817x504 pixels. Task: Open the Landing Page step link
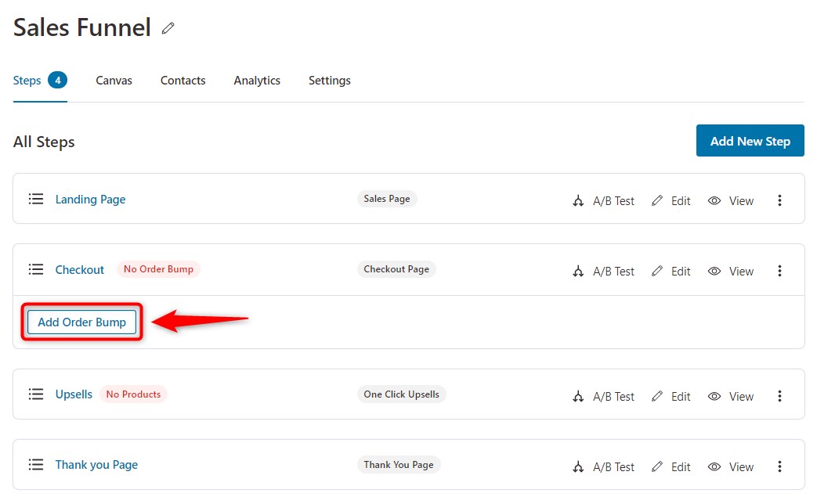[90, 199]
